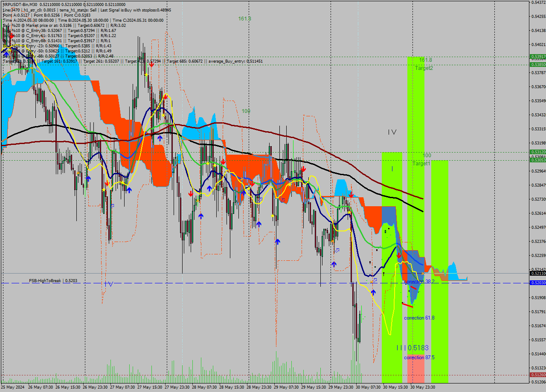
Task: Click the Target2 label
Action: click(424, 68)
